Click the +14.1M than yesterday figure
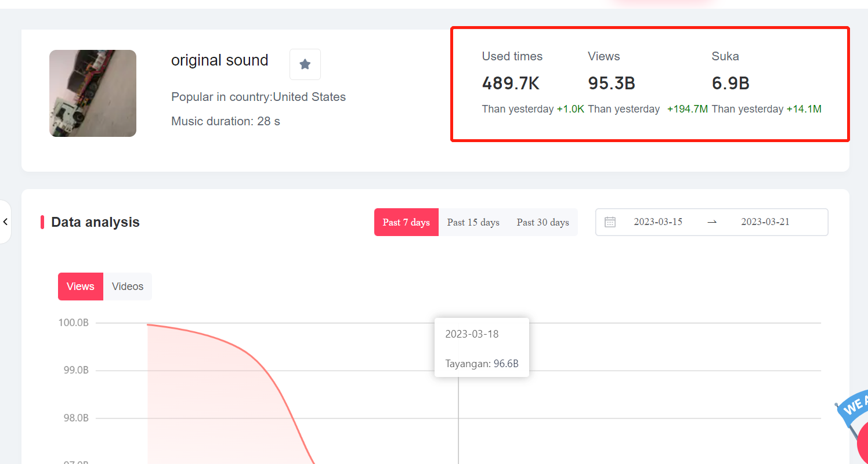The image size is (868, 464). 804,109
